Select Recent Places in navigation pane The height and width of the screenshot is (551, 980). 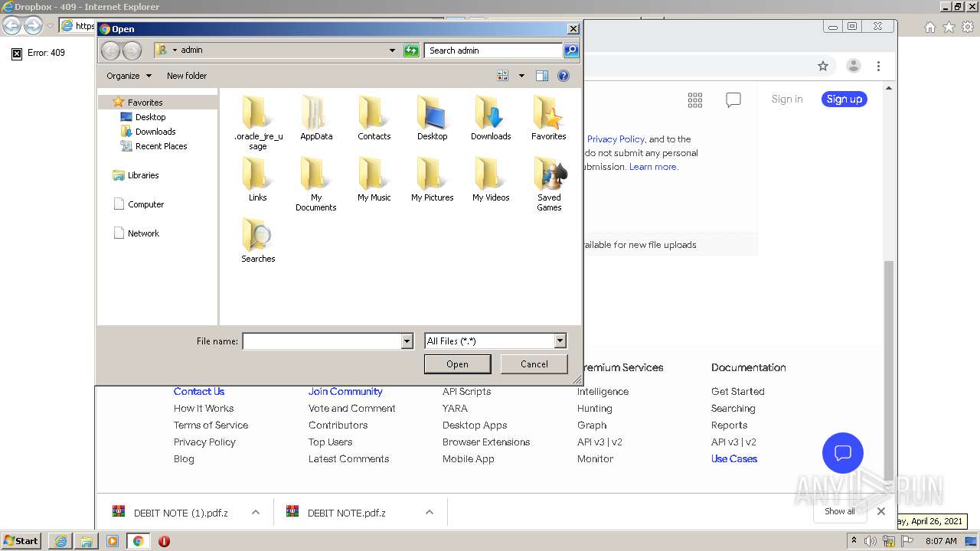pos(161,146)
